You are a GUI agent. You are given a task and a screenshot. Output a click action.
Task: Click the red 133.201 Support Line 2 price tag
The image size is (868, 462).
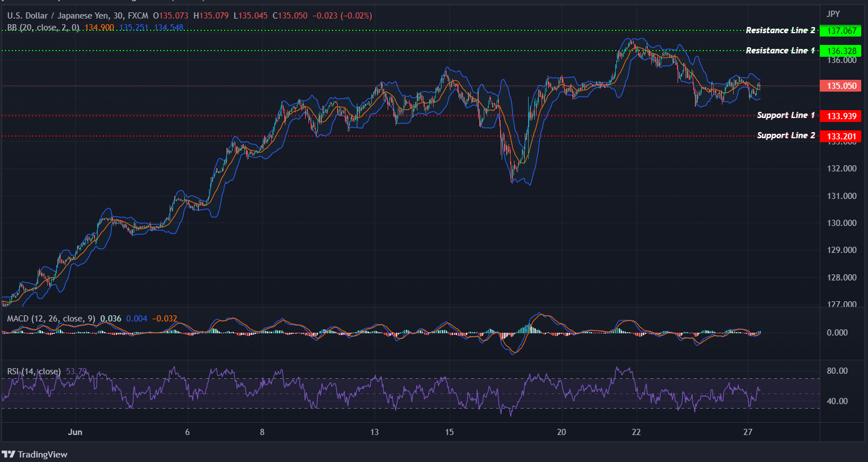[x=840, y=136]
